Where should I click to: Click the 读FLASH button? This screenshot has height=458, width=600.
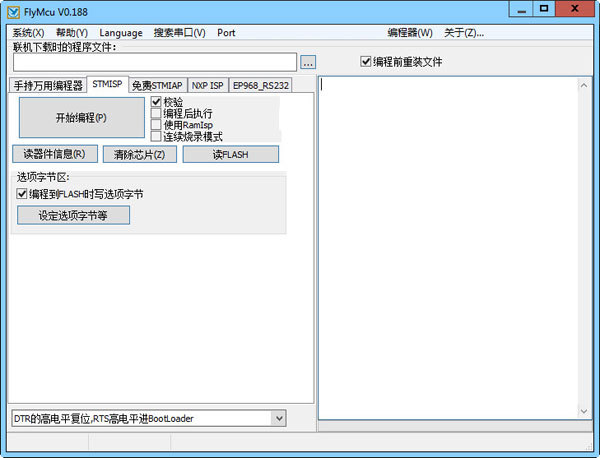pos(230,155)
